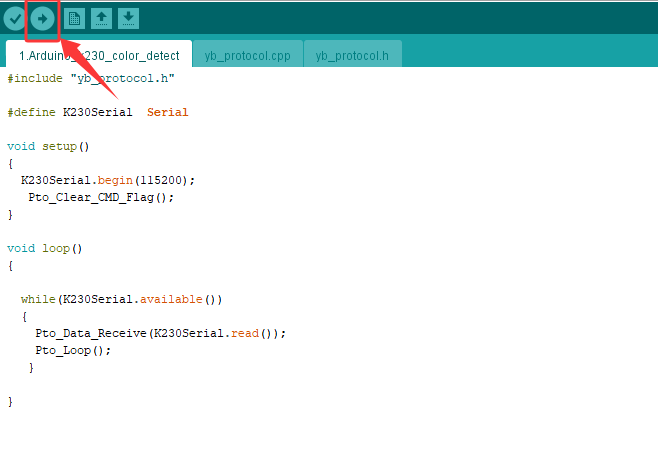
Task: Click the while(K230Serial.available()) line
Action: (x=122, y=300)
